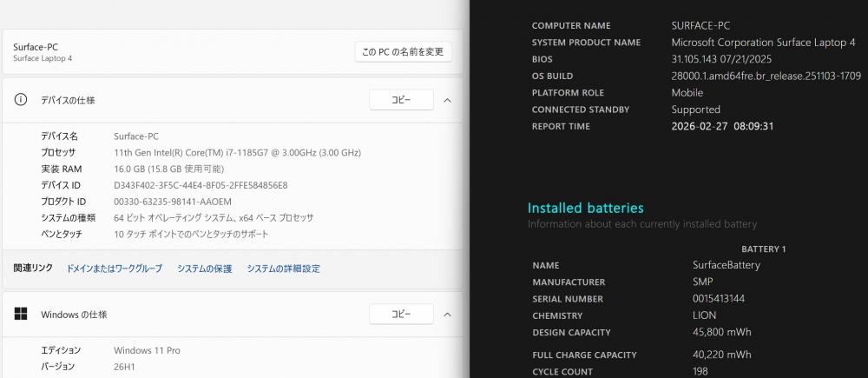Click SURFACE-PC computer name in battery report
Screen dimensions: 868x378
[700, 25]
